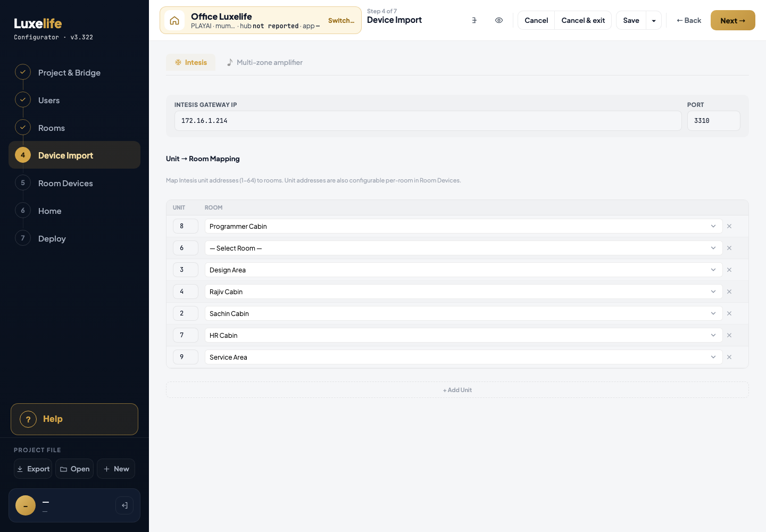Remove the unit 6 Select Room row
766x532 pixels.
(729, 248)
